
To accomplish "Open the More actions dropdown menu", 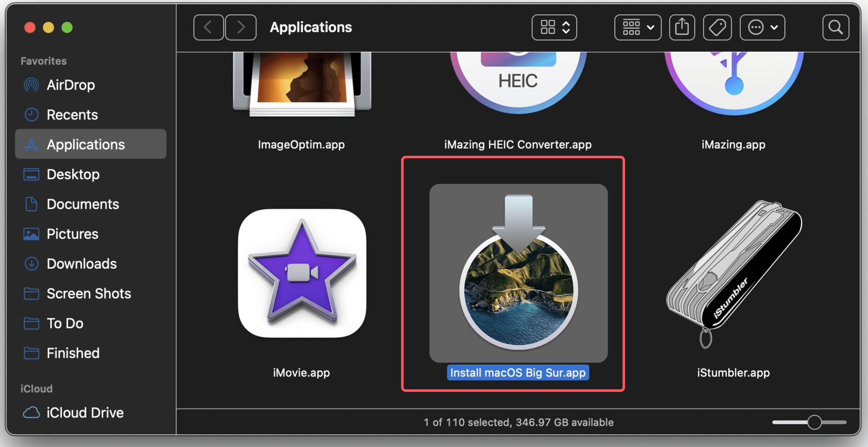I will click(x=762, y=27).
